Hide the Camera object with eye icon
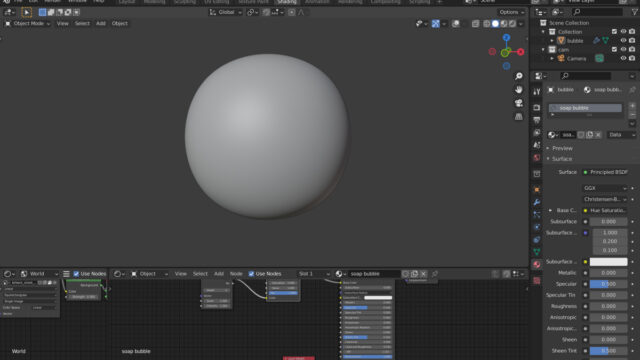Image resolution: width=640 pixels, height=360 pixels. click(623, 58)
